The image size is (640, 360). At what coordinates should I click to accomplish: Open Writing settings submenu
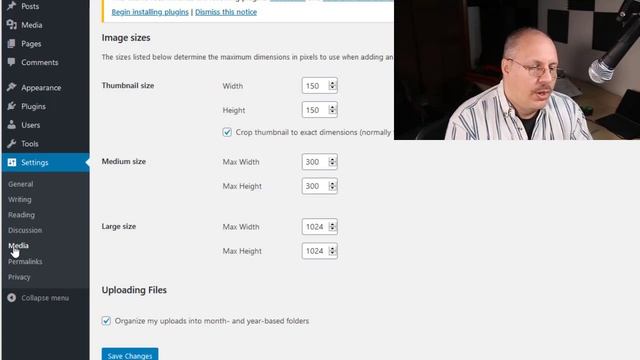tap(20, 200)
